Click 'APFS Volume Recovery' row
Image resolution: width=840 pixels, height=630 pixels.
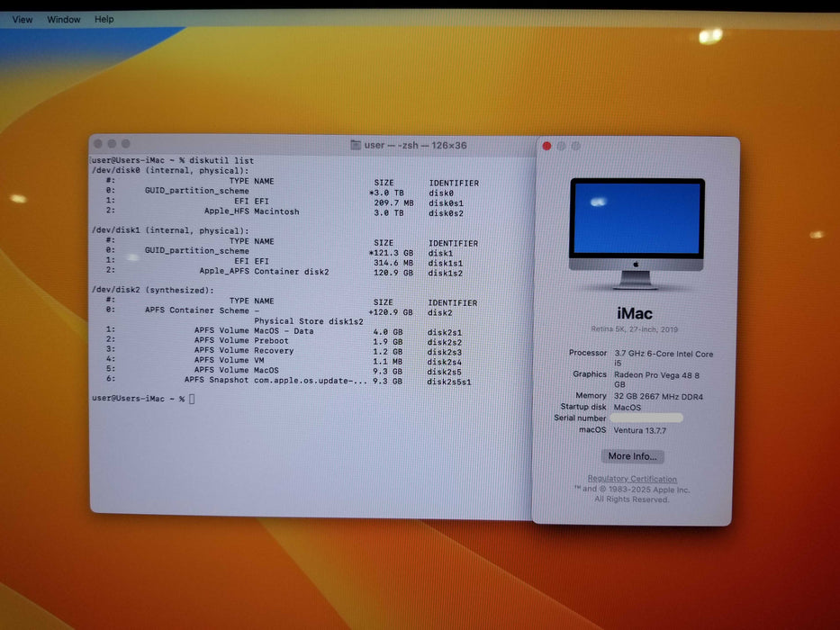(x=284, y=351)
